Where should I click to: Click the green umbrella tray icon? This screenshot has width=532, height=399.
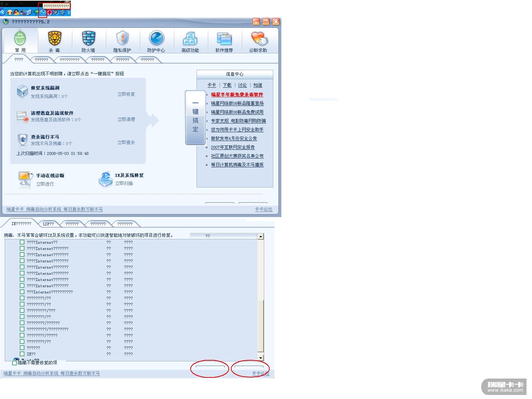[36, 12]
